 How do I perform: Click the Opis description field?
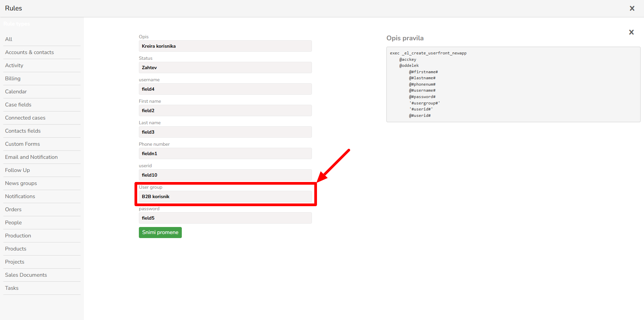[225, 46]
